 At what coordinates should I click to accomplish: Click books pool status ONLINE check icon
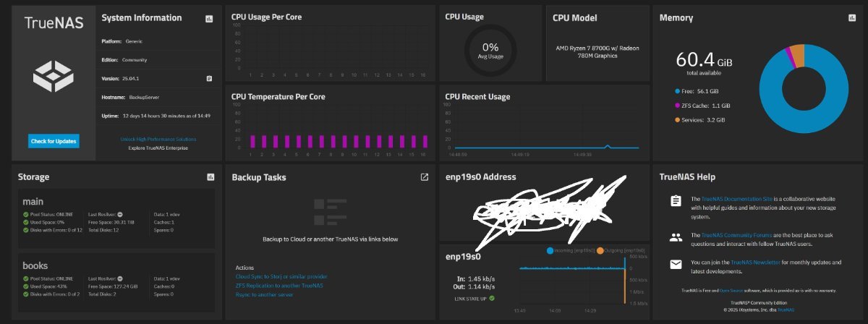[x=25, y=278]
